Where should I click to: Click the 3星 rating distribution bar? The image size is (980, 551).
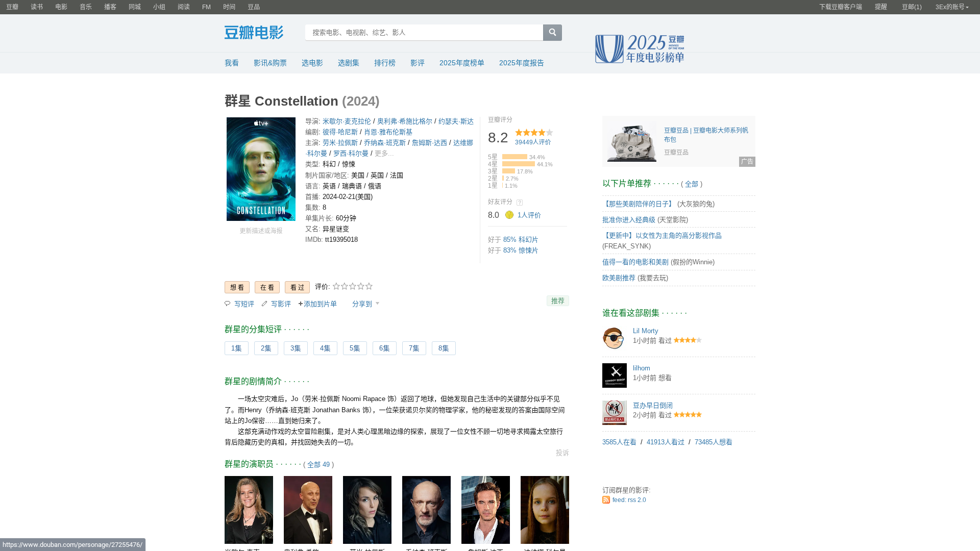point(508,171)
